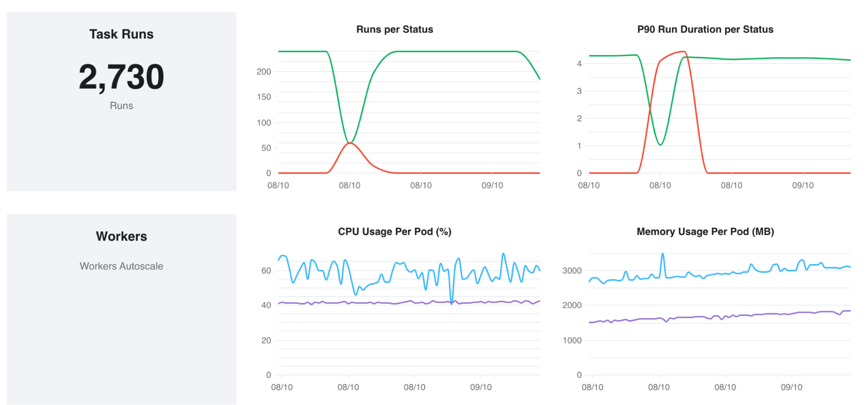Click the 09/10 axis label under P90 Run Duration
The width and height of the screenshot is (868, 405).
(802, 186)
